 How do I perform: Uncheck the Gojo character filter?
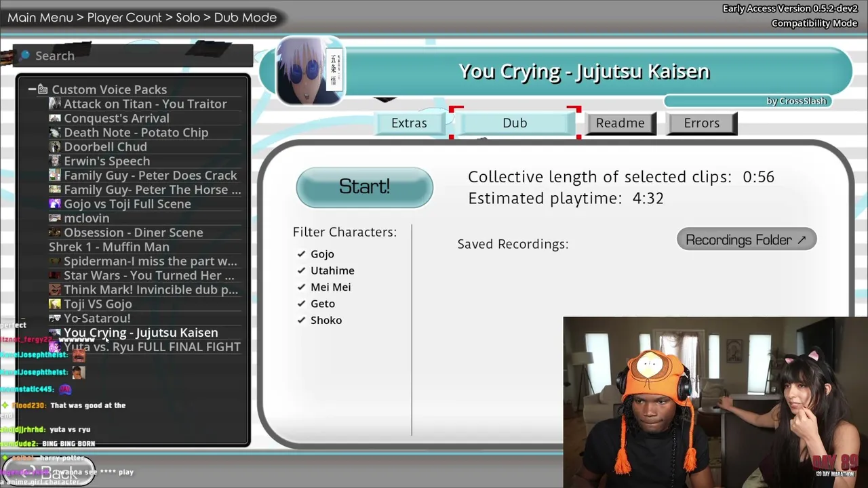pos(301,253)
